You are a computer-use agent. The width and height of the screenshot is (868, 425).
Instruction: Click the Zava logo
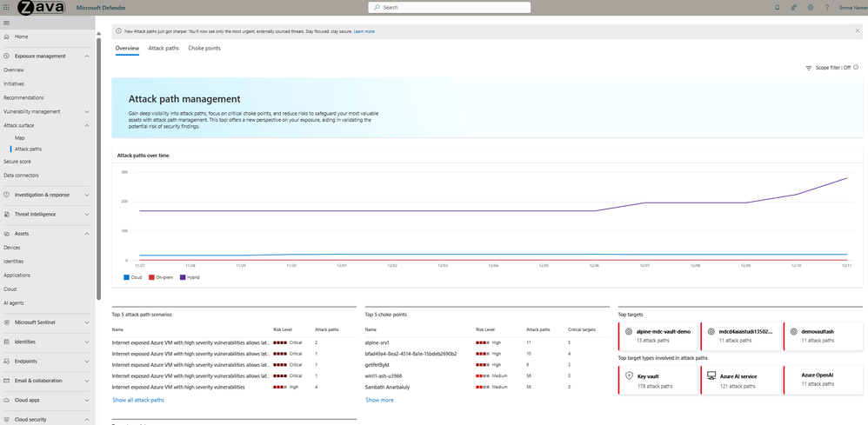(x=42, y=8)
